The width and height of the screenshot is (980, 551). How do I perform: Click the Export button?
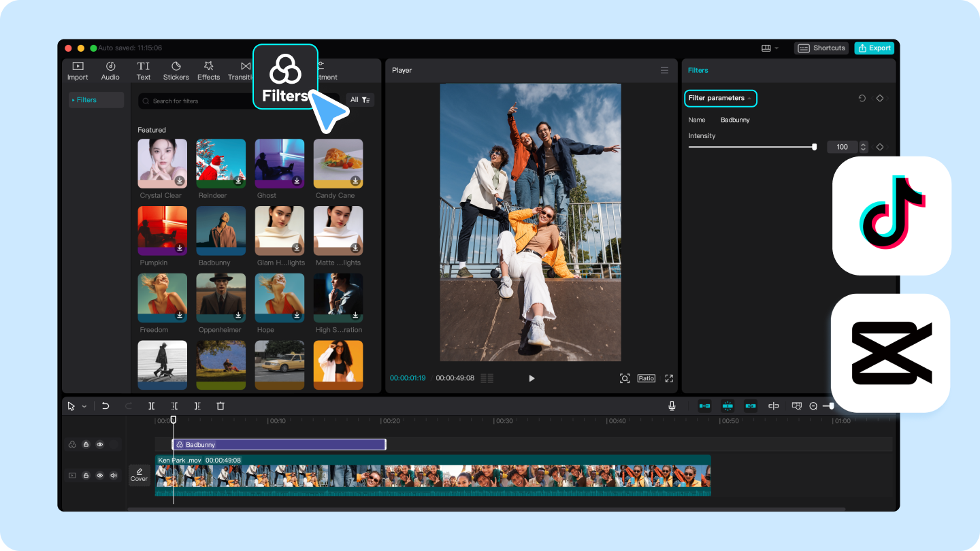[874, 48]
